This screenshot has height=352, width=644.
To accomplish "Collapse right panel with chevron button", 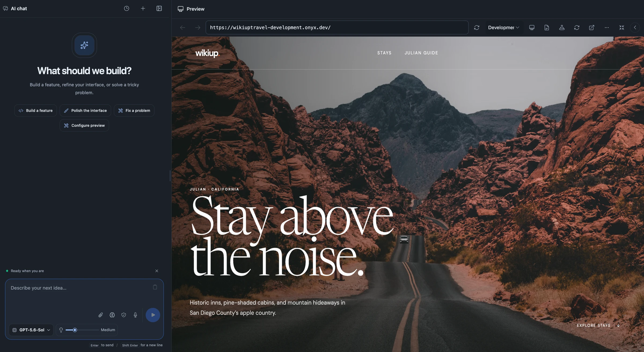I will (635, 27).
